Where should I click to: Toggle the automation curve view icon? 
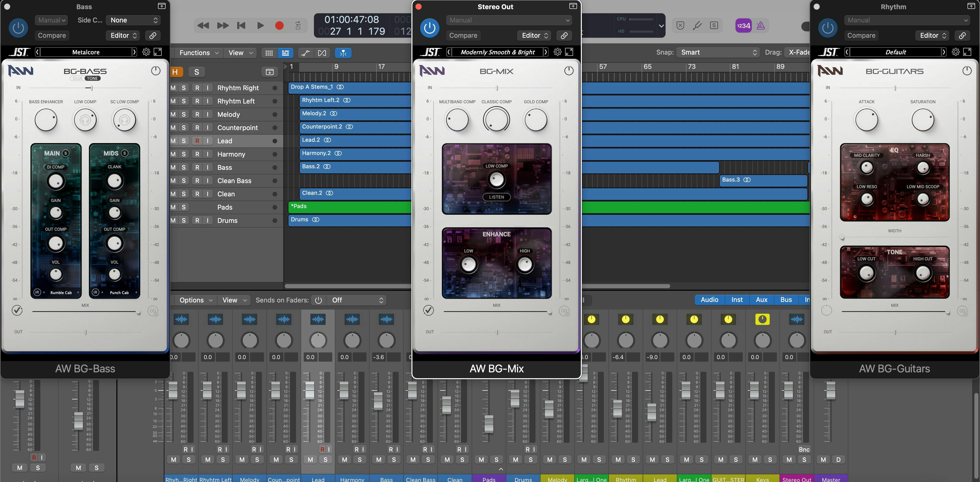click(x=305, y=53)
